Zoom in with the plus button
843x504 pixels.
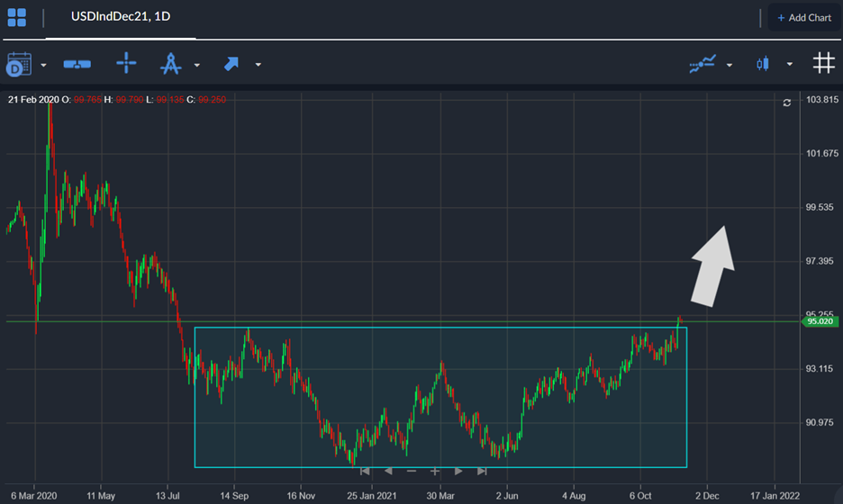pyautogui.click(x=435, y=471)
